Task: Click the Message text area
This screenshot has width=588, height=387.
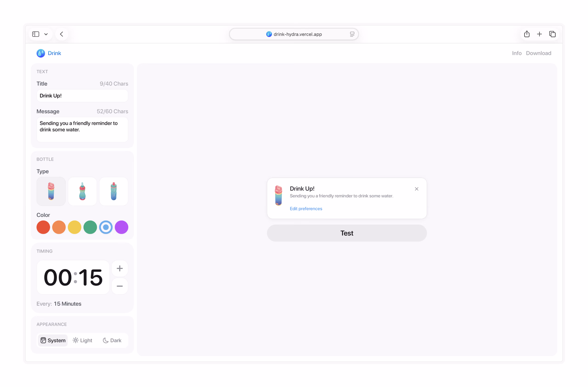Action: pos(82,129)
